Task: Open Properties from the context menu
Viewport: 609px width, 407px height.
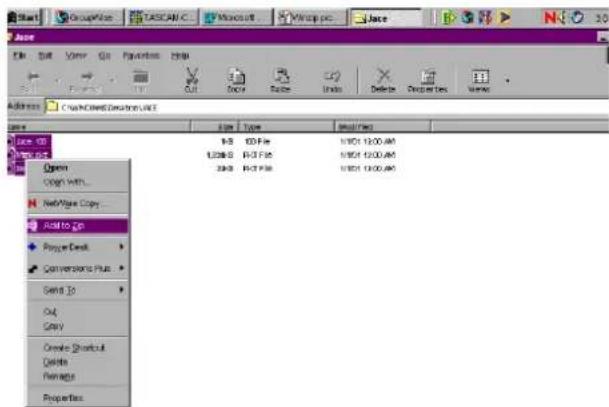Action: (78, 398)
